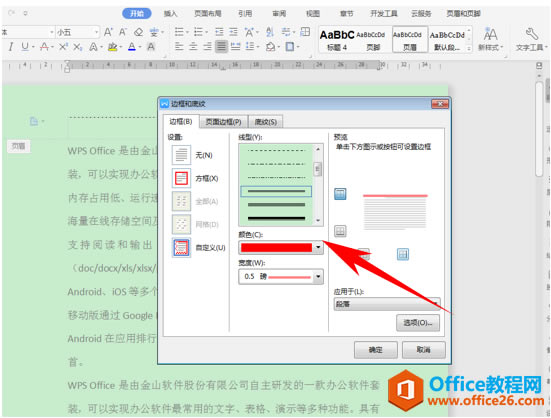Increase paragraph indent
Image resolution: width=551 pixels, height=418 pixels.
click(233, 32)
